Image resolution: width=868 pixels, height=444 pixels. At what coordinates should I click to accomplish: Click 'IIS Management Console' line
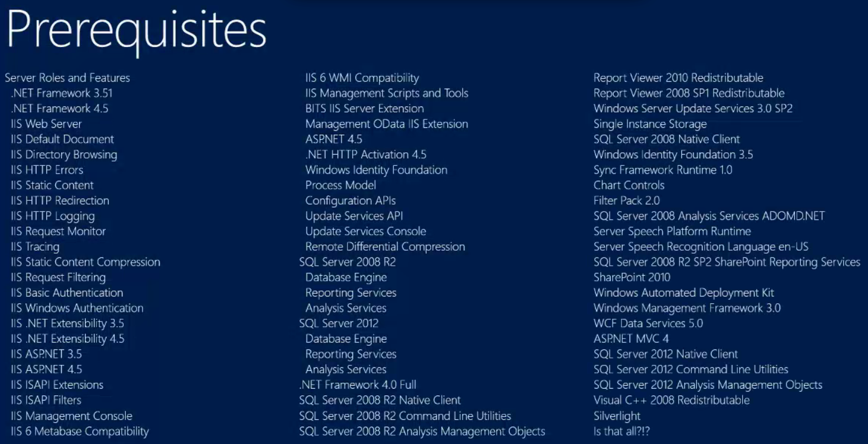72,416
